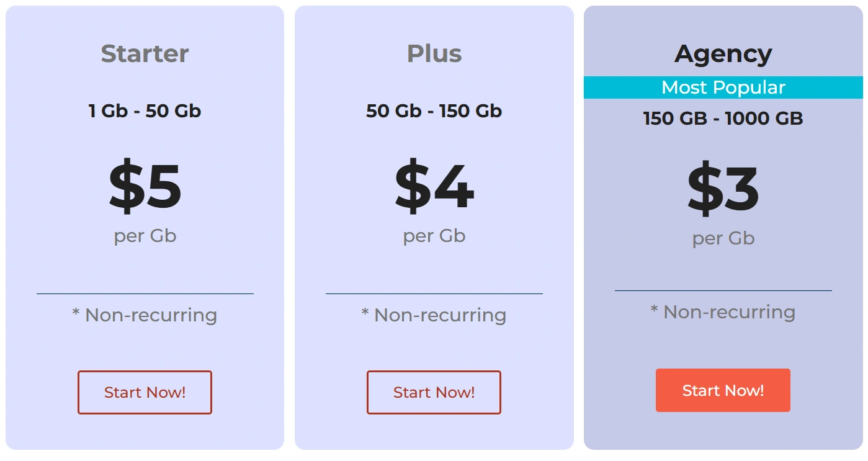Select the 50 Gb - 150 Gb range label
This screenshot has height=461, width=868.
tap(434, 111)
